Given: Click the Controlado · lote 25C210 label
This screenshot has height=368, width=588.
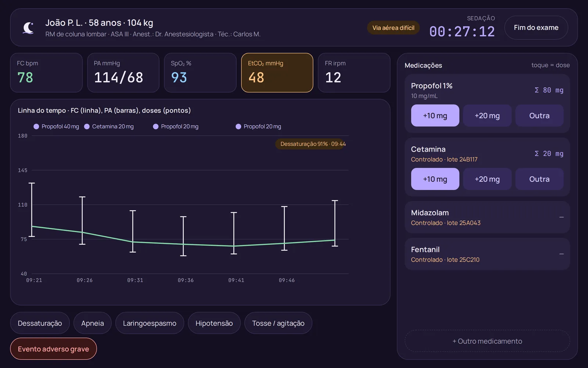Looking at the screenshot, I should [445, 260].
